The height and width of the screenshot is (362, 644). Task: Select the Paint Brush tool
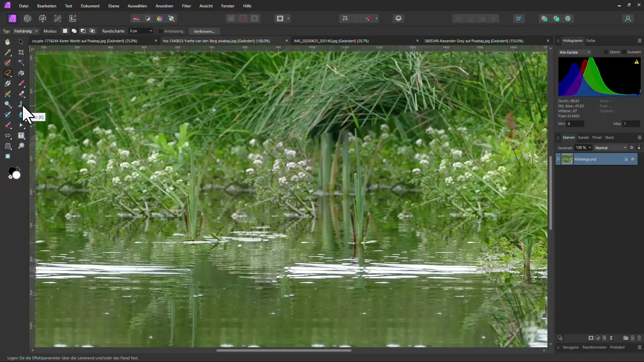point(21,83)
